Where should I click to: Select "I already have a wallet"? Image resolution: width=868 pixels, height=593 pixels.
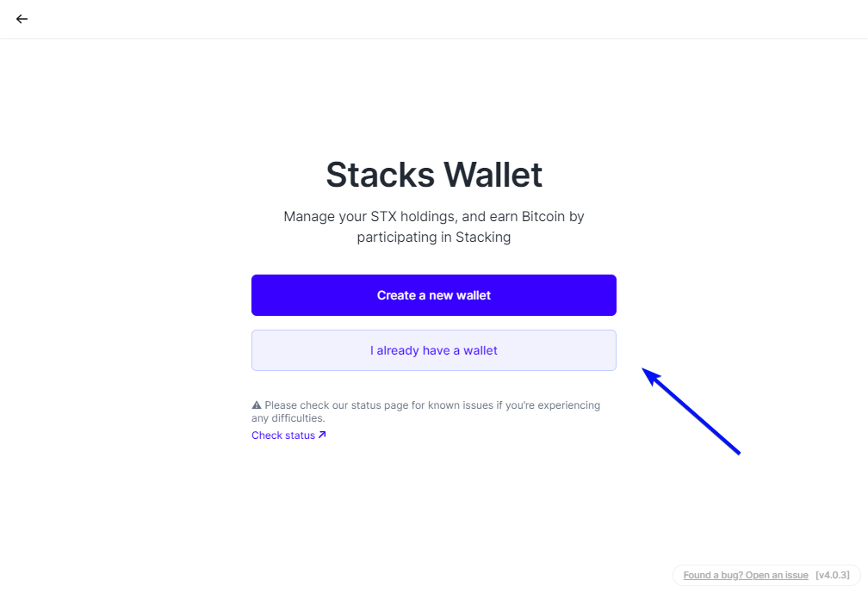tap(434, 350)
